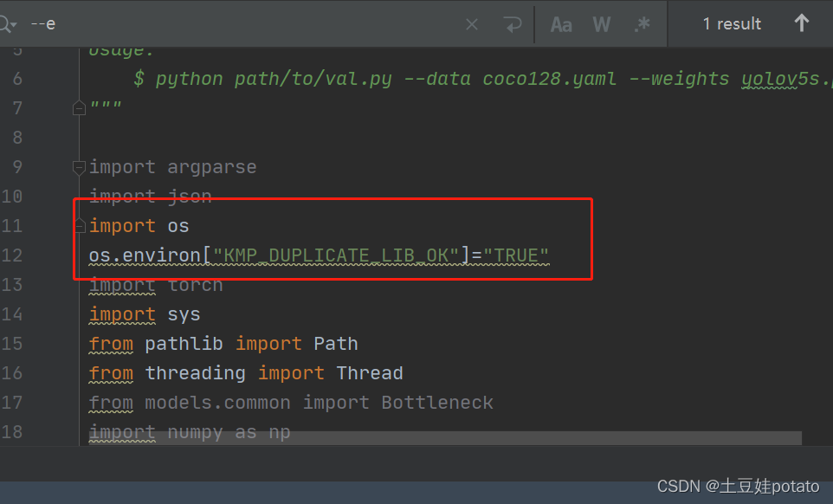The image size is (833, 504).
Task: Collapse the imports fold marker on line 9
Action: [79, 168]
